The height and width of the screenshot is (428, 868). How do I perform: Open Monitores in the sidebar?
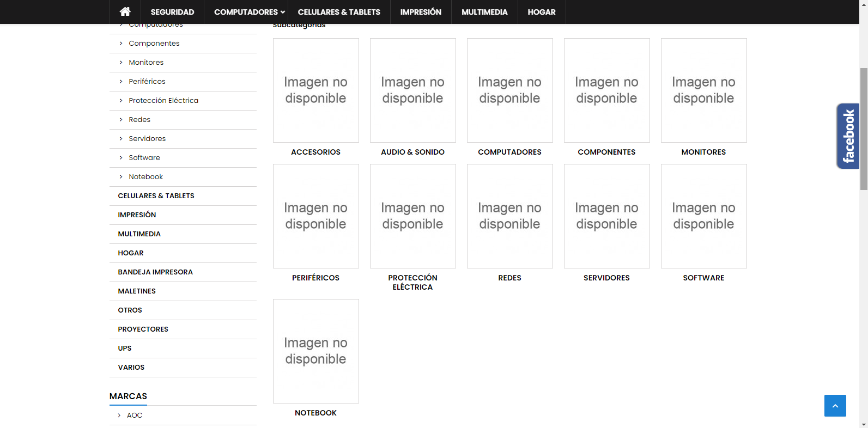[x=146, y=63]
